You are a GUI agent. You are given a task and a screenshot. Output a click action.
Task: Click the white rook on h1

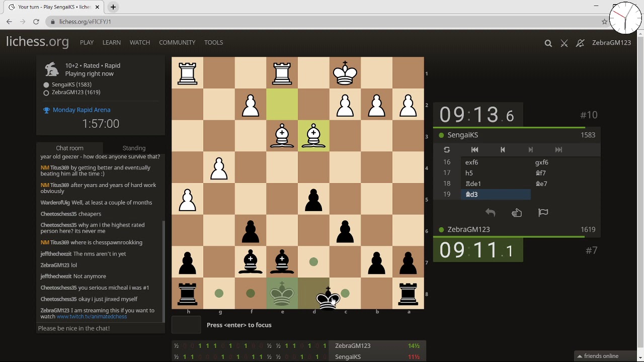(188, 73)
